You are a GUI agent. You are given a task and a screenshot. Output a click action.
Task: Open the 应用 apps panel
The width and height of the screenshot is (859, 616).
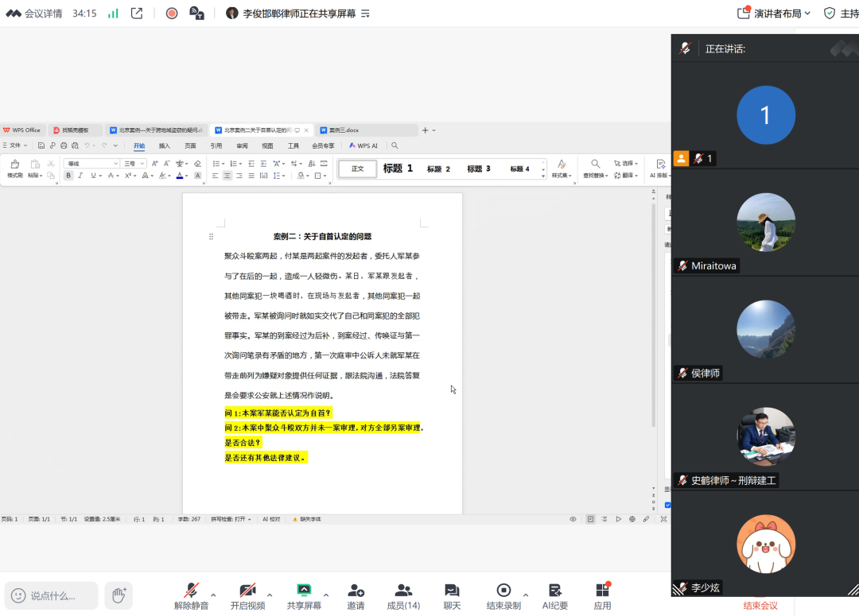[x=602, y=596]
